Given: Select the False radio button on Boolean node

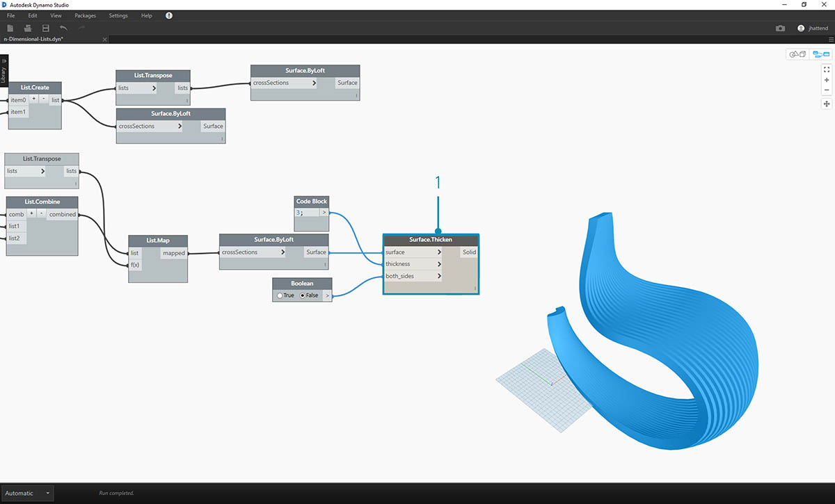Looking at the screenshot, I should 303,295.
